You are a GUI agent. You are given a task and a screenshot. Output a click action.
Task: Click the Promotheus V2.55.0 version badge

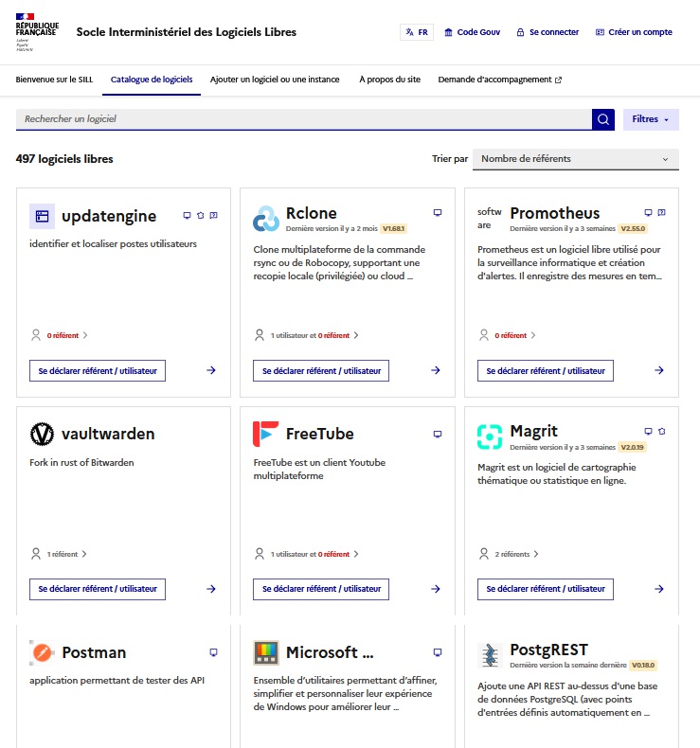click(633, 228)
